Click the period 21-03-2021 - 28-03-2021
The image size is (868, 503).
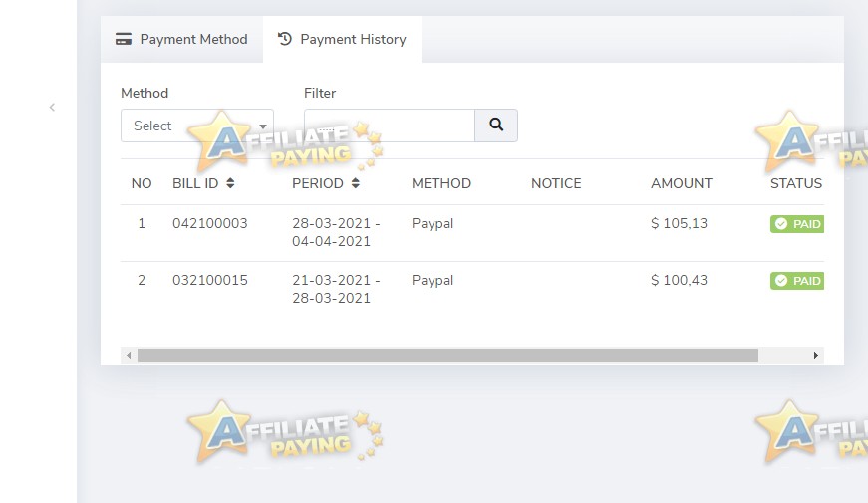tap(336, 289)
